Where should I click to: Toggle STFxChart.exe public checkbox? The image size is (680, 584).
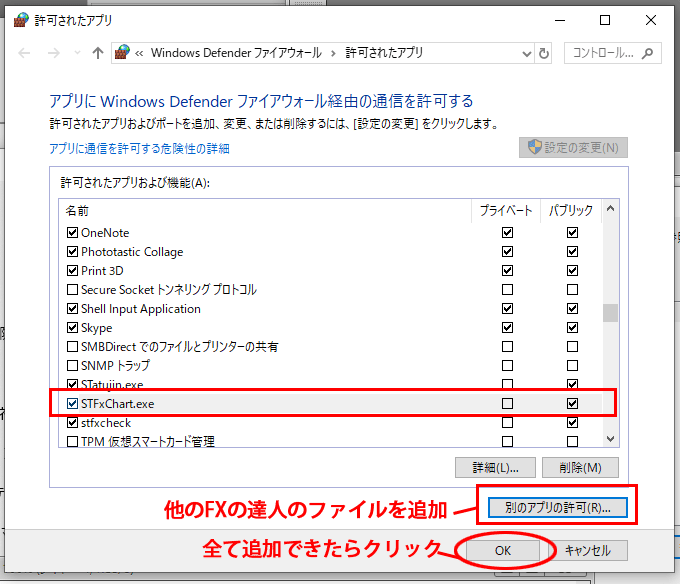point(572,404)
